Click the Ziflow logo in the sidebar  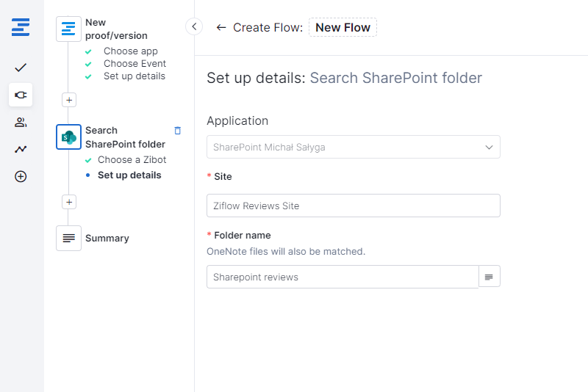[21, 29]
